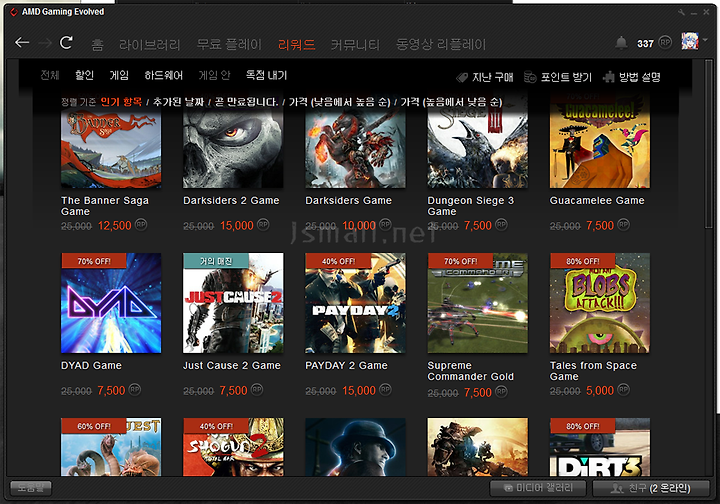Viewport: 720px width, 504px height.
Task: Open 지난 구매 past purchases tag icon
Action: [462, 78]
